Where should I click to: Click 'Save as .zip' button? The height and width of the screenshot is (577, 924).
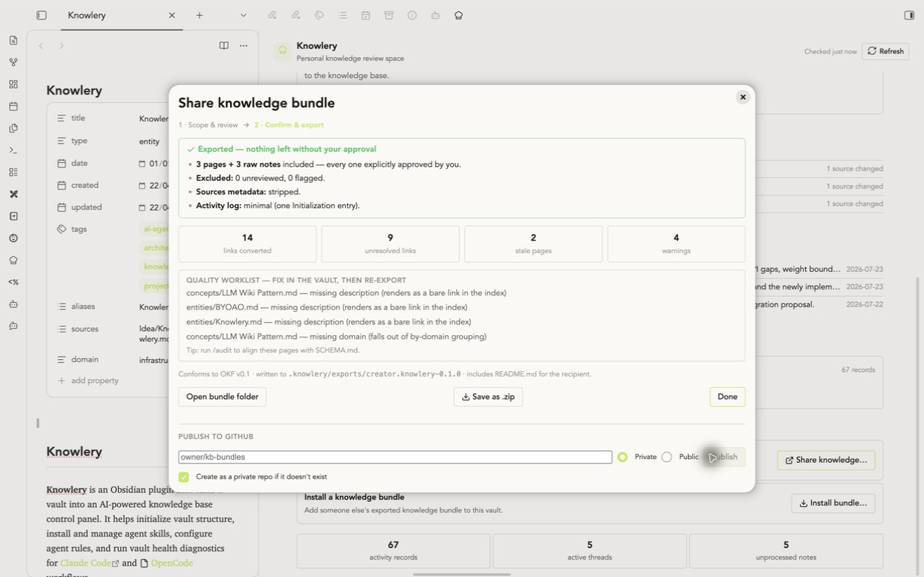pyautogui.click(x=488, y=397)
